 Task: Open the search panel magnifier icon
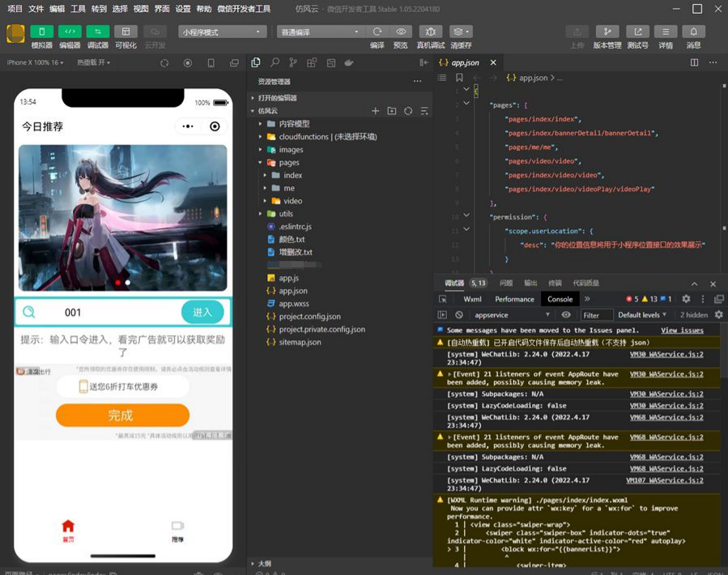(x=275, y=62)
